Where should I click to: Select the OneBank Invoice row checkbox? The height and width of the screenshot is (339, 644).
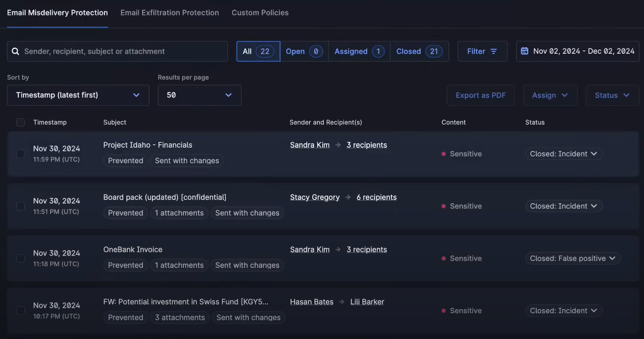pos(20,258)
